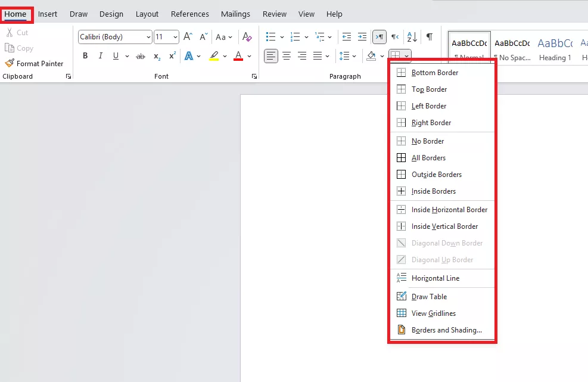588x382 pixels.
Task: Clear all formatting eraser icon
Action: point(247,37)
